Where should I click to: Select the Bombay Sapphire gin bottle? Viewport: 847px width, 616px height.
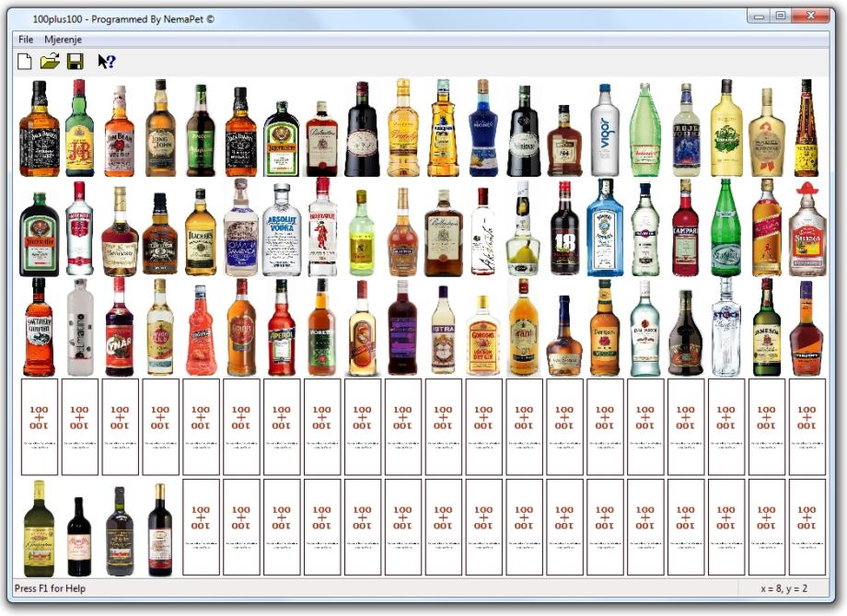point(605,227)
